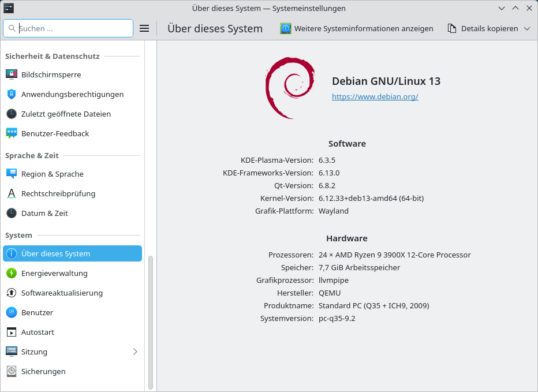Click the Autostart icon in sidebar
The image size is (538, 392).
(12, 332)
